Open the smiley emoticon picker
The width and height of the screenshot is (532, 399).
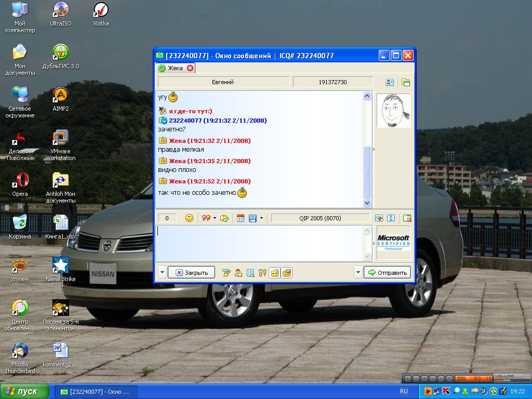point(189,218)
